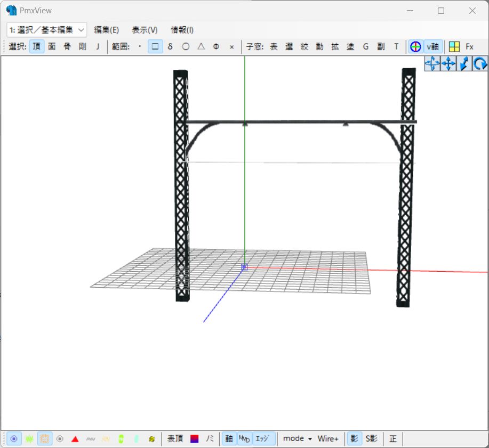Select the lasso δ range mode

170,47
